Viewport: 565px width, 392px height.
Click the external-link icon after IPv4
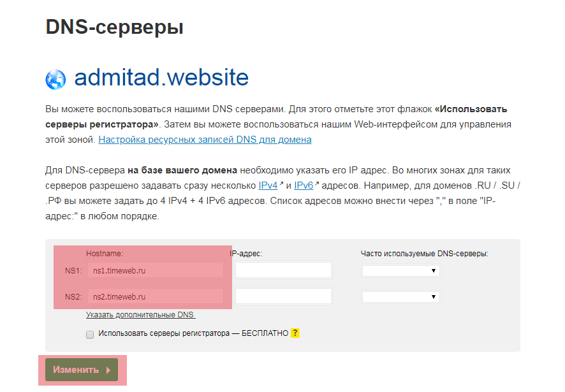282,185
